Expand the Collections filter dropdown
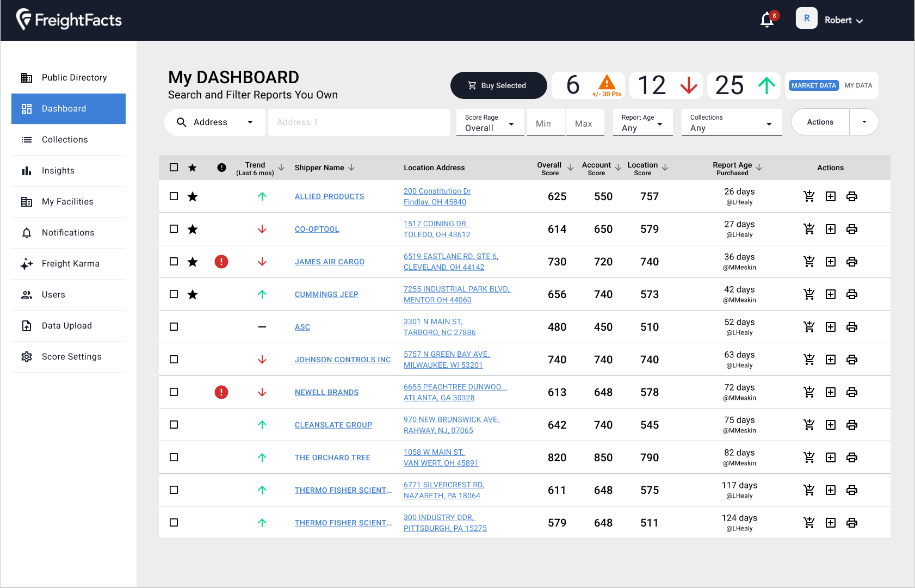Viewport: 915px width, 588px height. pyautogui.click(x=731, y=123)
